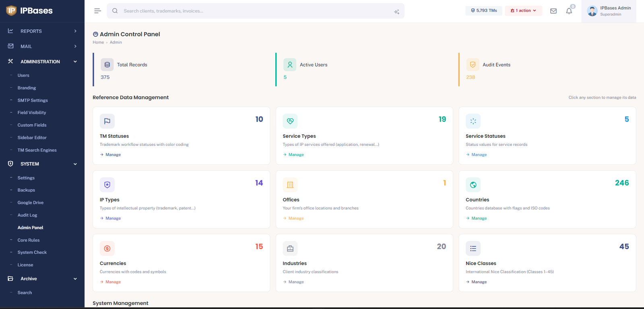Open Search under Archive

point(25,292)
